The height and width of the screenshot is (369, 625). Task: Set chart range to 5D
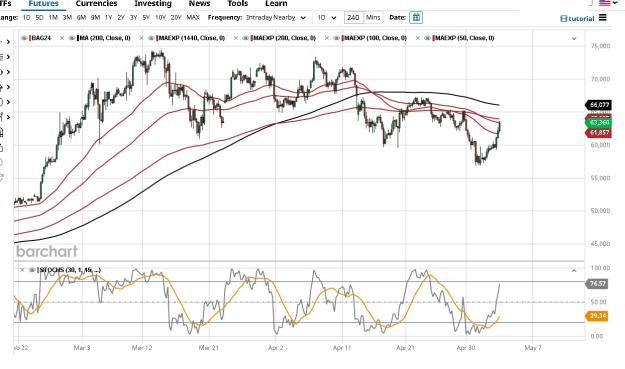click(39, 18)
